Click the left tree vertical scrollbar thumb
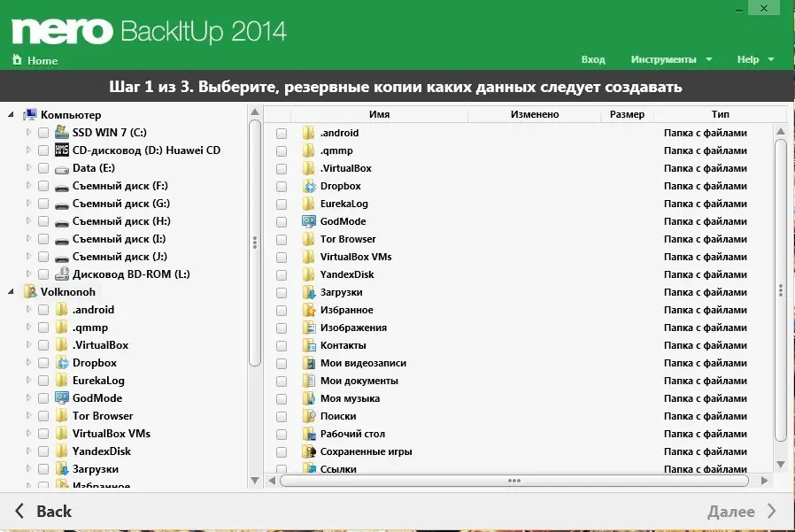 (x=255, y=243)
